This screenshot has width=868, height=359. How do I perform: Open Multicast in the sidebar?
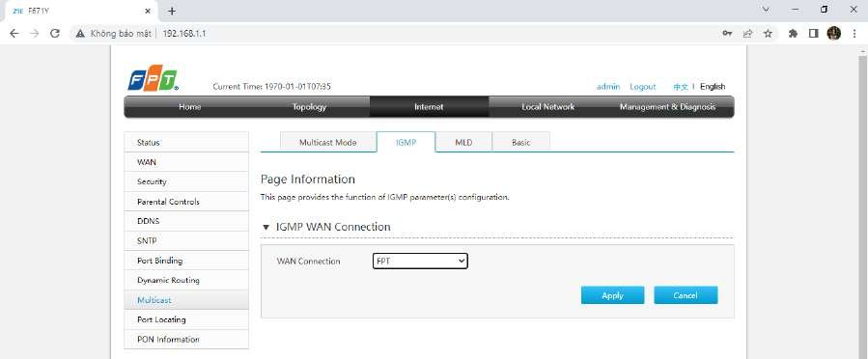tap(186, 300)
